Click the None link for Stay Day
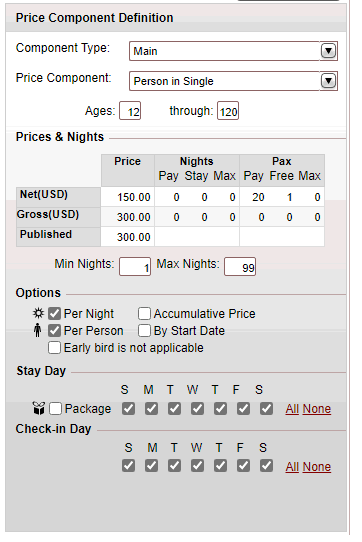Screen dimensions: 362x542 [x=317, y=409]
